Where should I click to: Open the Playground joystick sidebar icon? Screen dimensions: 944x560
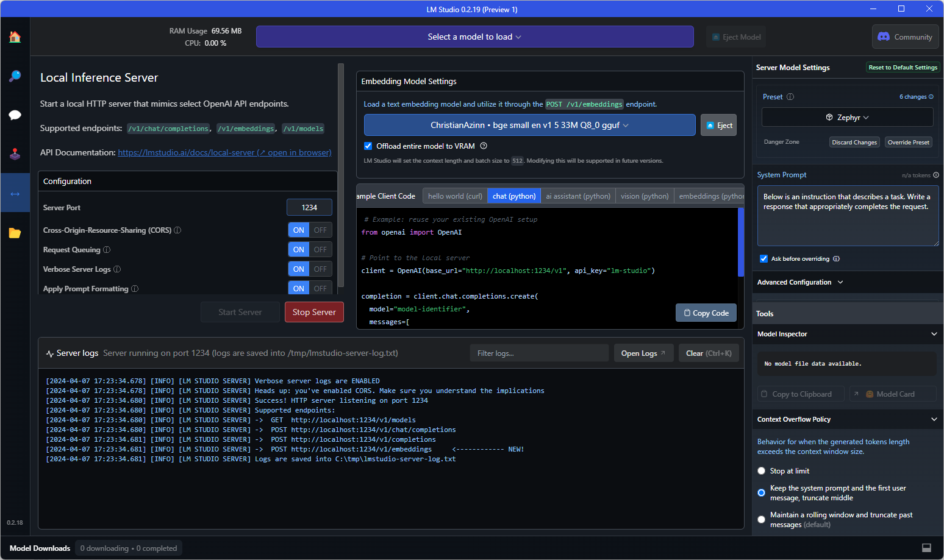click(15, 154)
